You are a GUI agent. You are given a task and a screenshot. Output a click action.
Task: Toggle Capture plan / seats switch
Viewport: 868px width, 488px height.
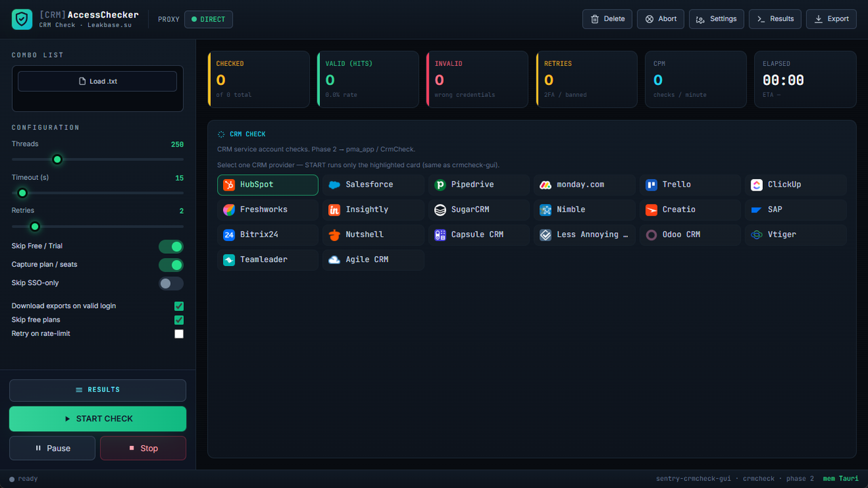[171, 265]
